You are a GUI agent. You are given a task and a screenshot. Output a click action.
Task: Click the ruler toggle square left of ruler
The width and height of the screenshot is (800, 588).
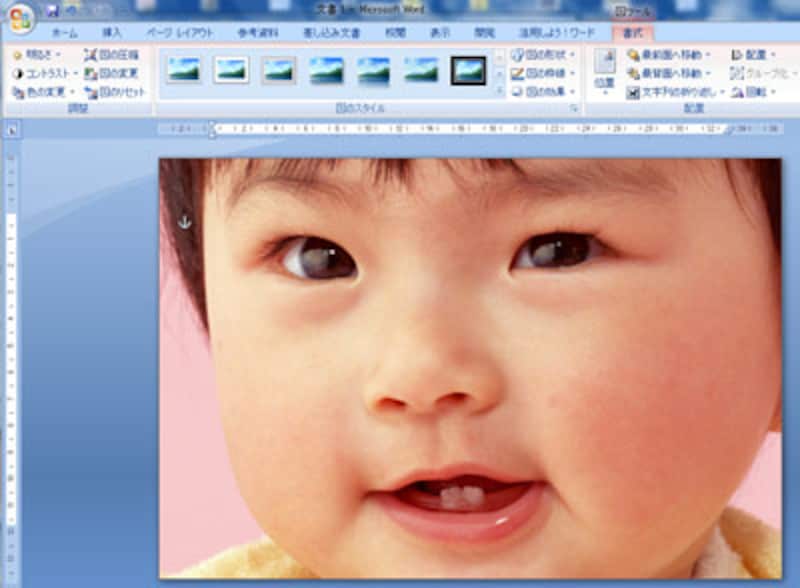[12, 131]
